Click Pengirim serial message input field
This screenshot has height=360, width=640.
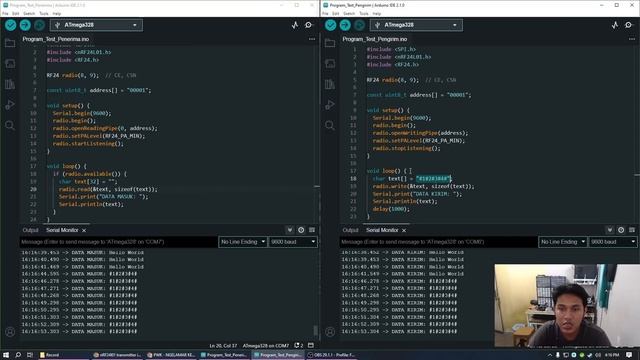click(438, 242)
